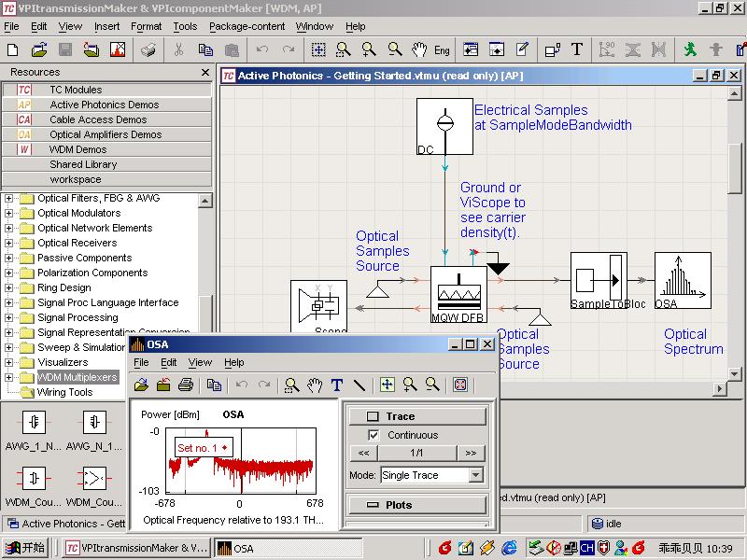Viewport: 747px width, 560px height.
Task: Click the Save diskette icon in main toolbar
Action: [65, 49]
